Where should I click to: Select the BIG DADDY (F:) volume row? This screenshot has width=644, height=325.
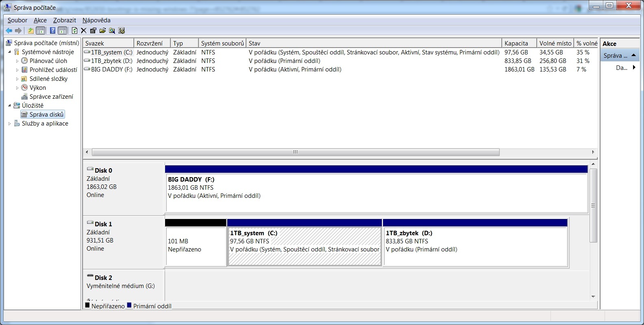tap(341, 69)
